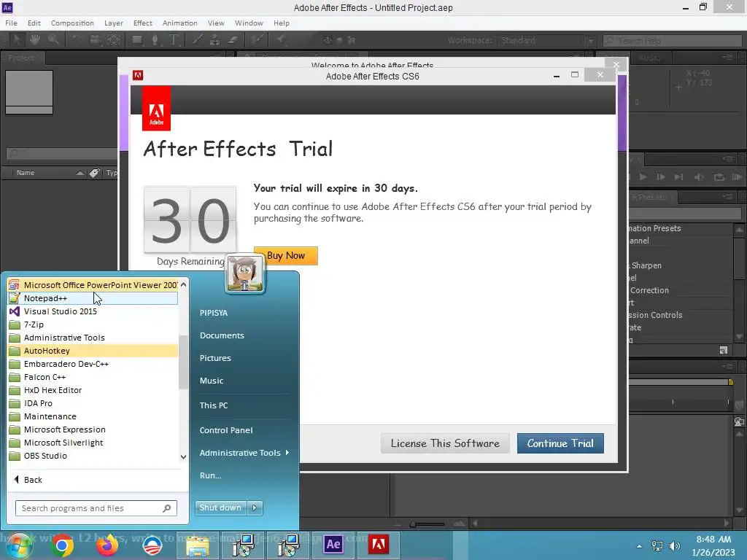Select the Puppet Pin tool
The height and width of the screenshot is (560, 747).
(280, 40)
